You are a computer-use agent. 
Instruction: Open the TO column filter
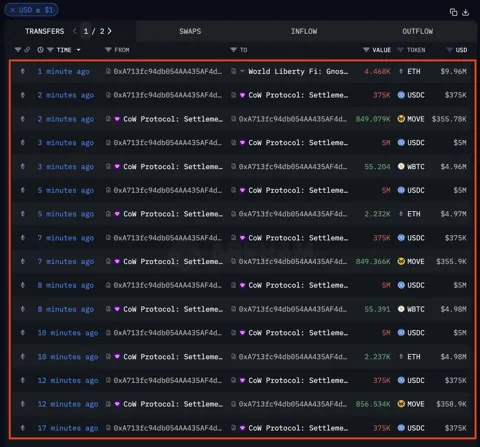pyautogui.click(x=233, y=50)
